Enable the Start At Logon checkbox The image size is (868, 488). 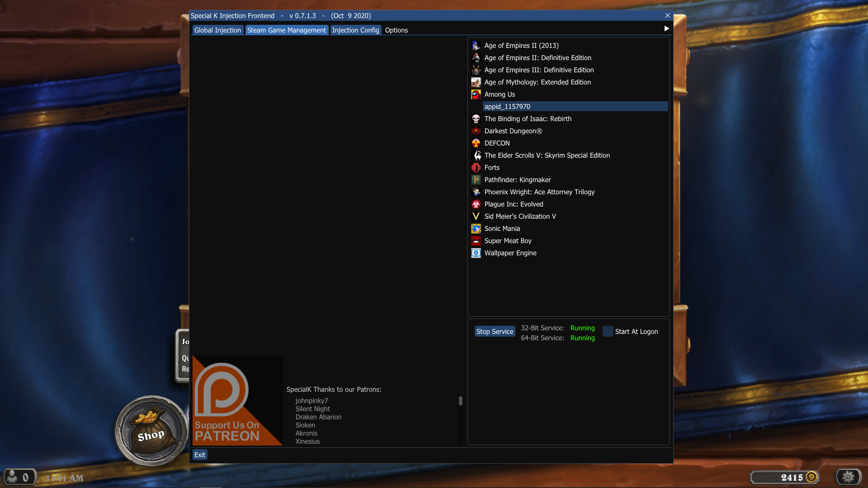tap(608, 331)
